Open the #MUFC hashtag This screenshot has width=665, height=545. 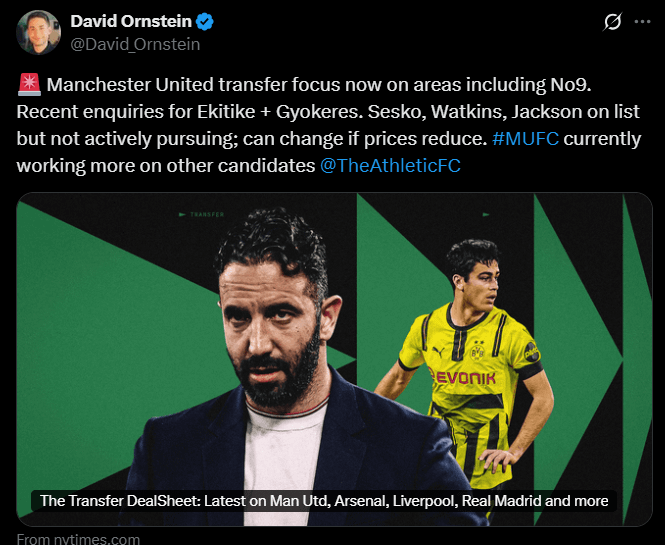(x=525, y=139)
